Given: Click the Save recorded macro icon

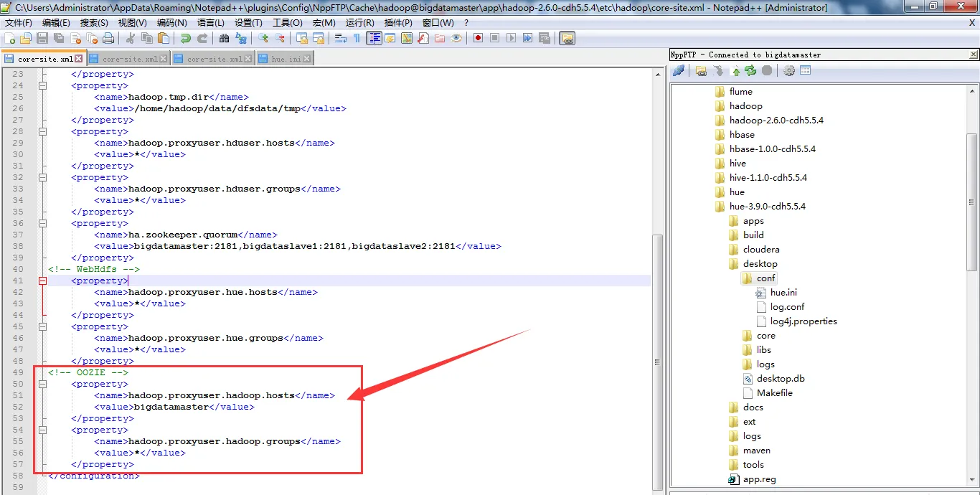Looking at the screenshot, I should (x=545, y=38).
